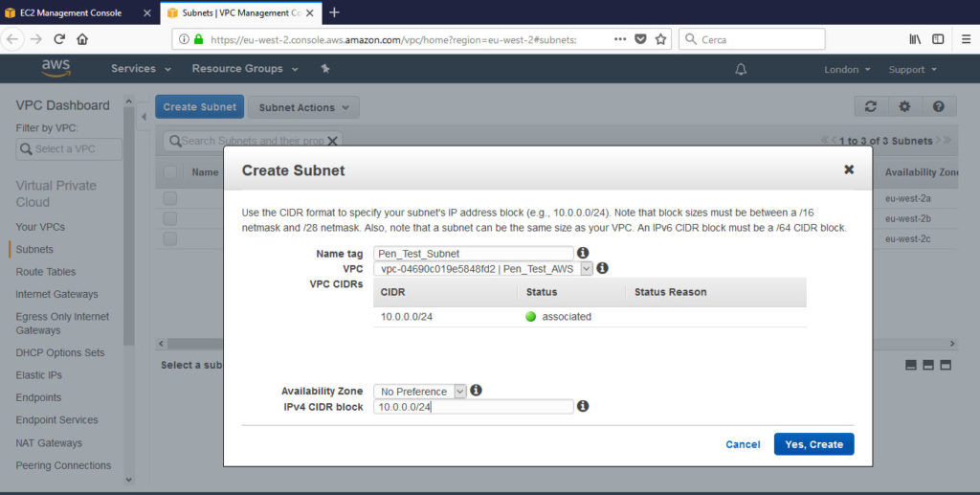Viewport: 980px width, 495px height.
Task: Open NAT Gateways in sidebar
Action: pyautogui.click(x=49, y=443)
